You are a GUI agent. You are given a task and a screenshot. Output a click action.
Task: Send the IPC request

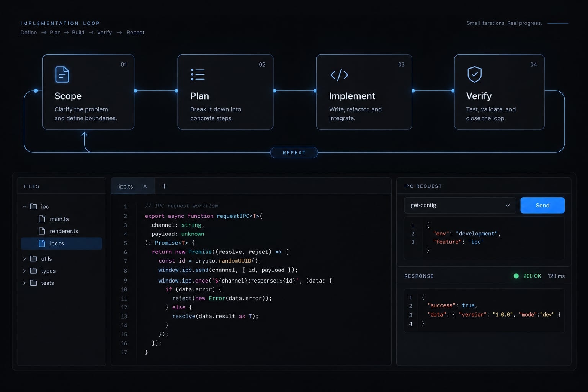pos(542,205)
